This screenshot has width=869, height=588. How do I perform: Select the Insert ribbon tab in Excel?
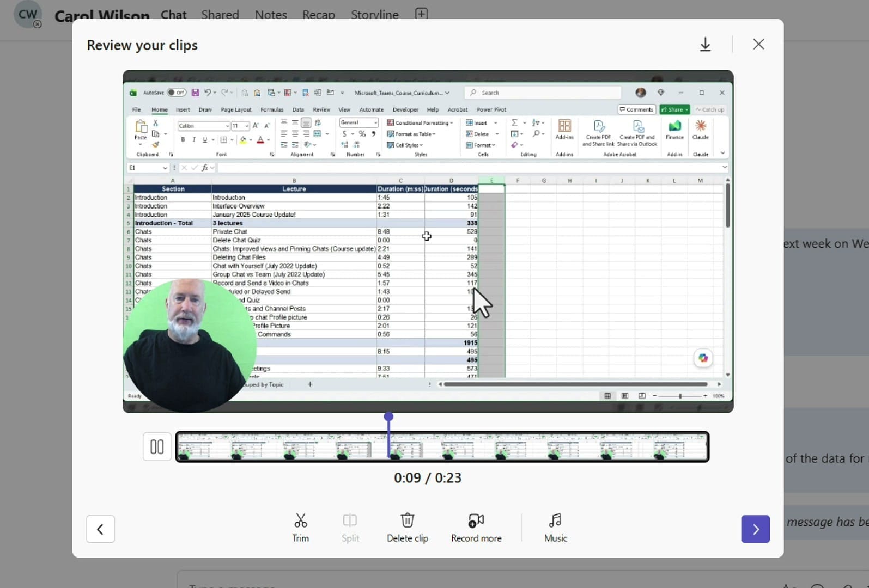(x=183, y=109)
